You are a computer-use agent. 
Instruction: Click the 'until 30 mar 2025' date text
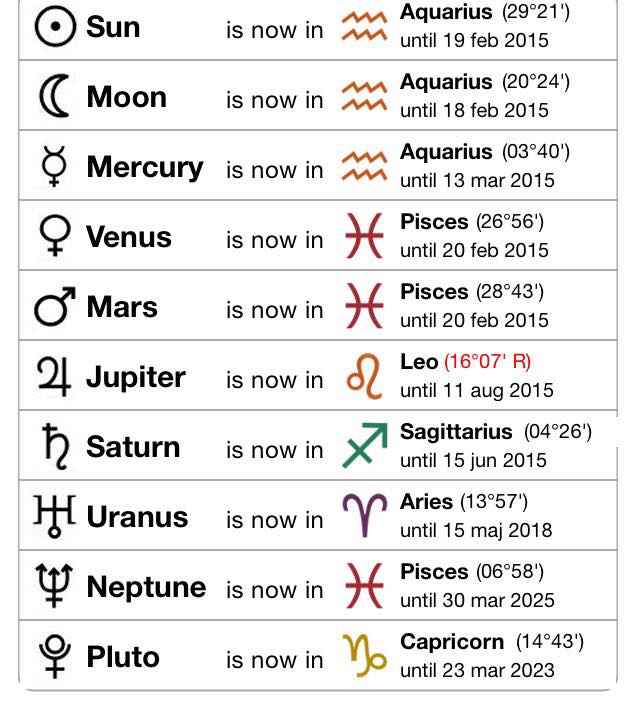point(477,600)
